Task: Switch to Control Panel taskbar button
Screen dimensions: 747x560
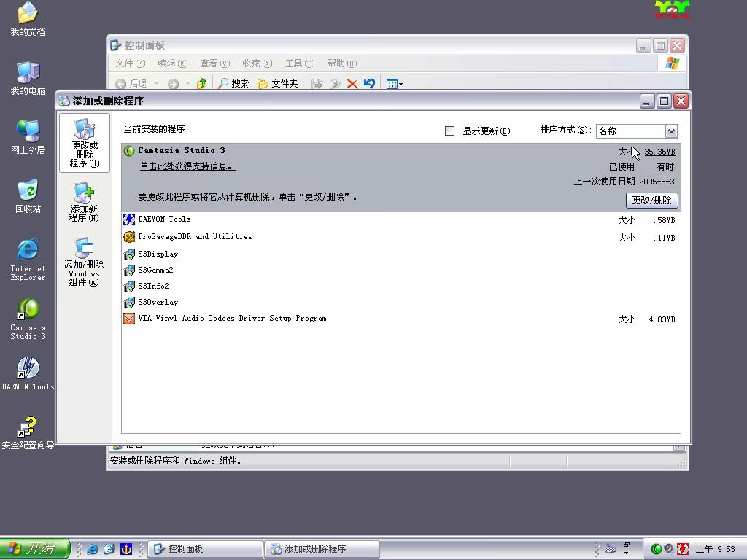Action: point(206,549)
